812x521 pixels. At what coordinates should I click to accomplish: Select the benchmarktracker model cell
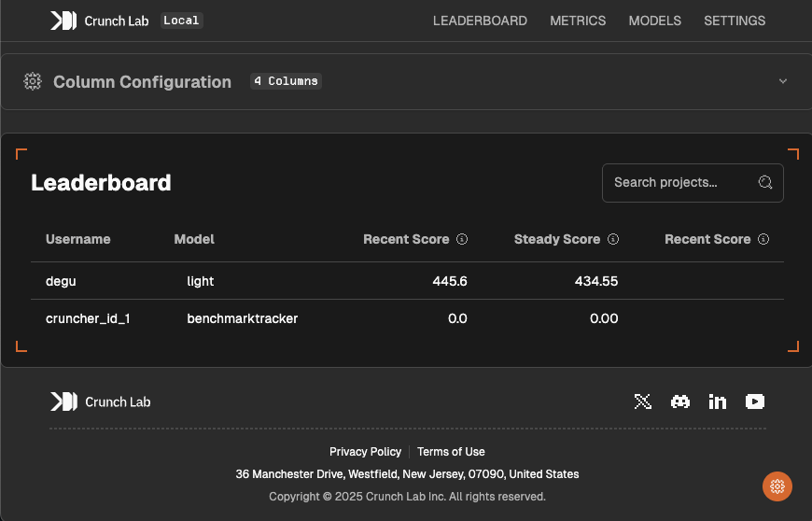[x=243, y=318]
